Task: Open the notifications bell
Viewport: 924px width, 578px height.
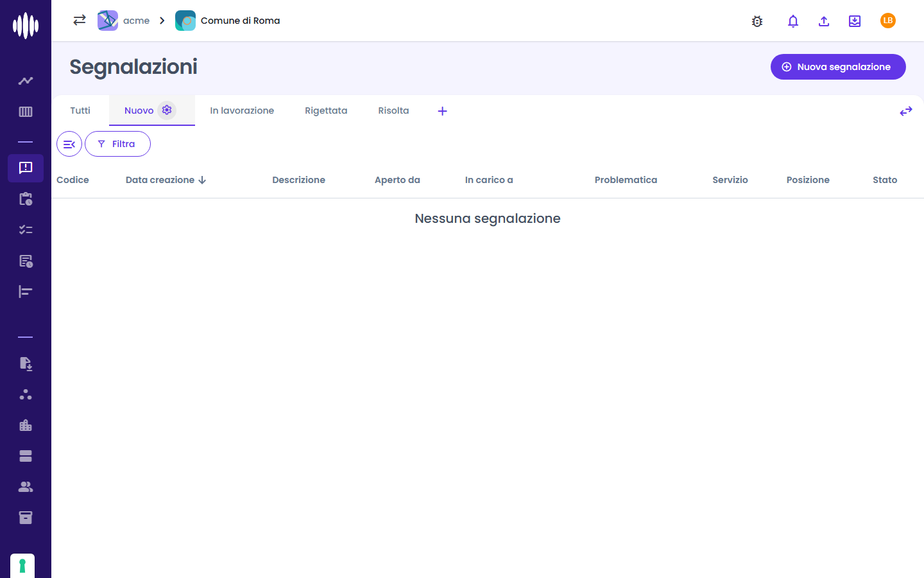Action: click(x=793, y=21)
